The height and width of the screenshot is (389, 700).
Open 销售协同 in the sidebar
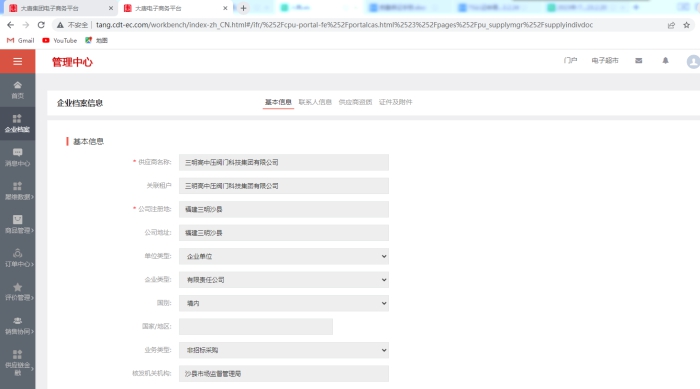pyautogui.click(x=17, y=326)
